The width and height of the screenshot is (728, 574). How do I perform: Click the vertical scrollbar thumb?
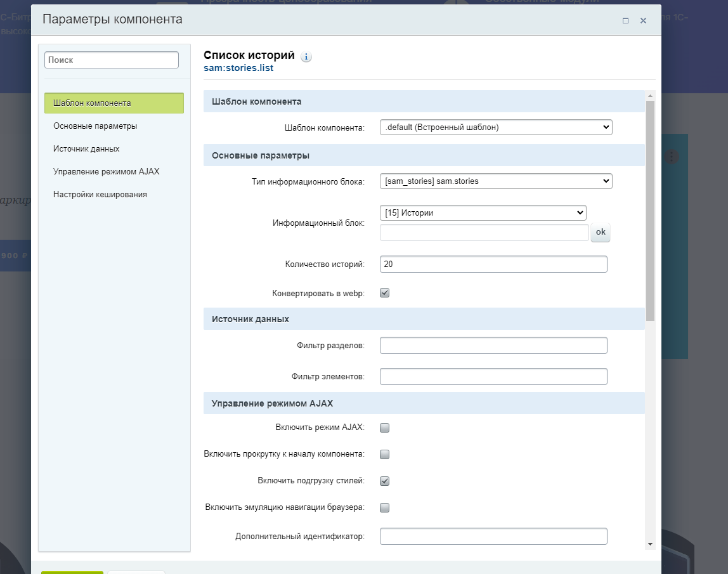pos(650,209)
